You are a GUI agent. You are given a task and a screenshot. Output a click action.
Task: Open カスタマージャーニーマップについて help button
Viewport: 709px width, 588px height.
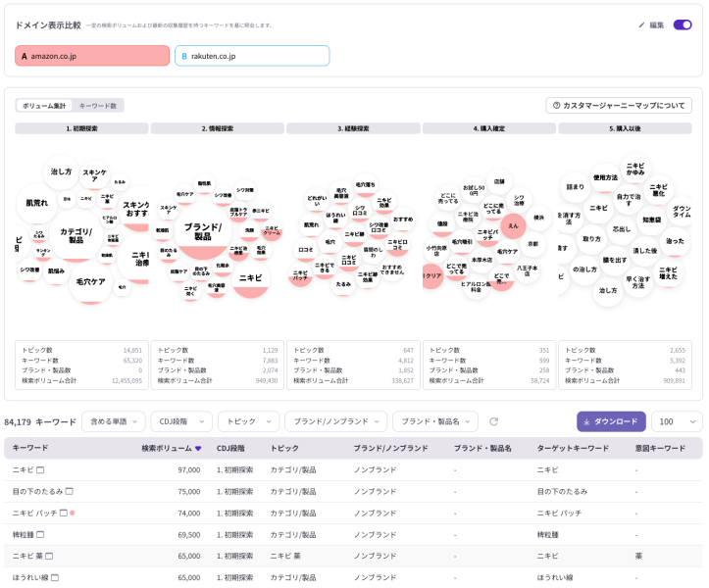click(618, 105)
